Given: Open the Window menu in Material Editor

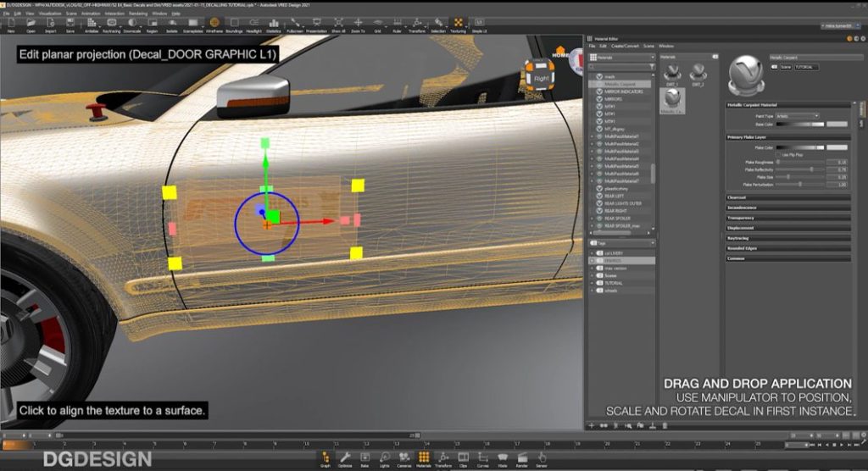Looking at the screenshot, I should coord(666,46).
